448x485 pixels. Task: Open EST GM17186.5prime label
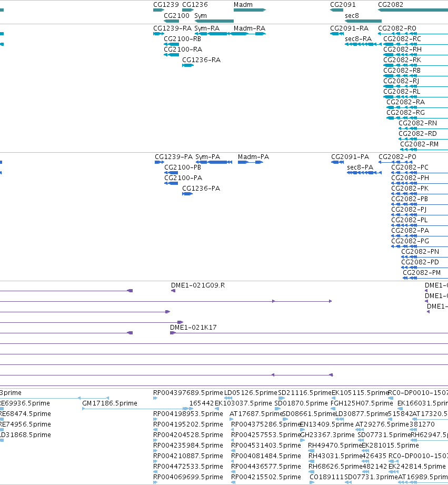(x=109, y=403)
